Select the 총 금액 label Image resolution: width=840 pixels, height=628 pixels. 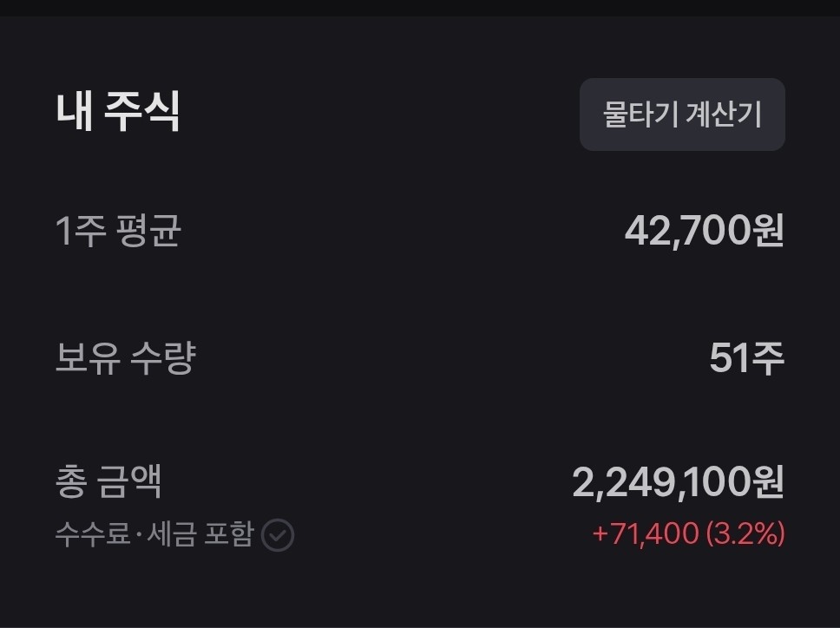[108, 481]
